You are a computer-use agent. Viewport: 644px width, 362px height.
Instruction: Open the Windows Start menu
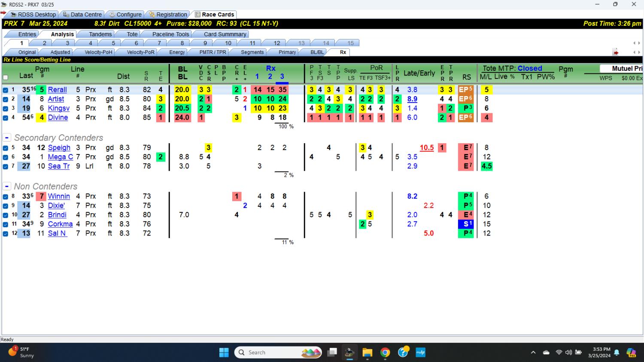224,353
